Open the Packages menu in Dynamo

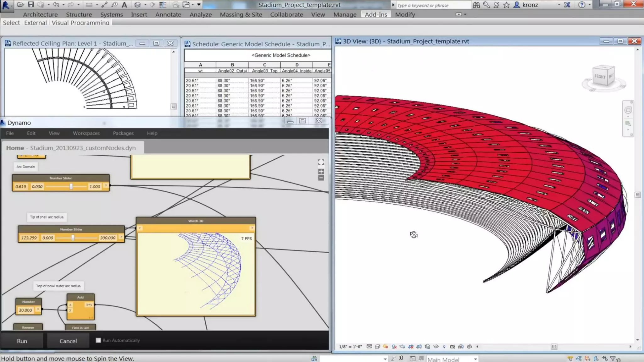pyautogui.click(x=123, y=133)
